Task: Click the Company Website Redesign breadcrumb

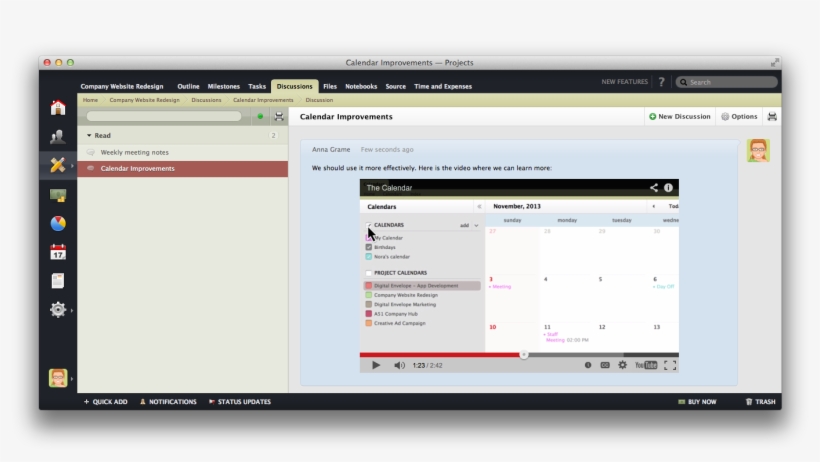Action: pyautogui.click(x=144, y=100)
